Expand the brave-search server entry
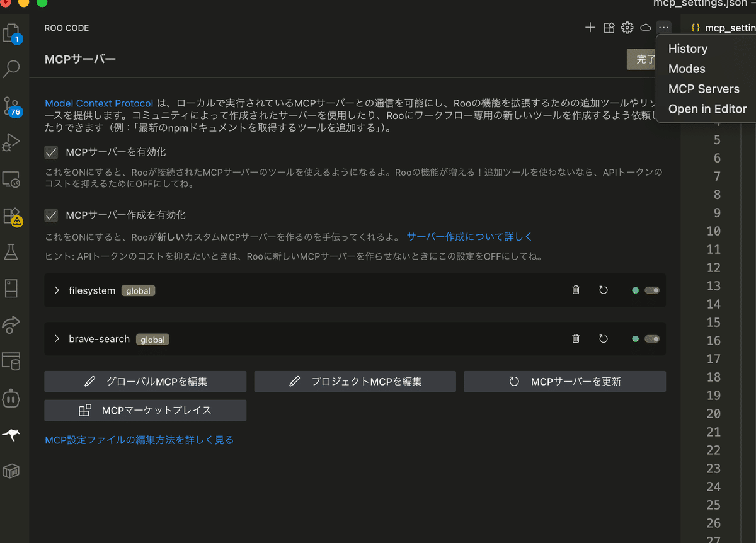756x543 pixels. click(57, 339)
